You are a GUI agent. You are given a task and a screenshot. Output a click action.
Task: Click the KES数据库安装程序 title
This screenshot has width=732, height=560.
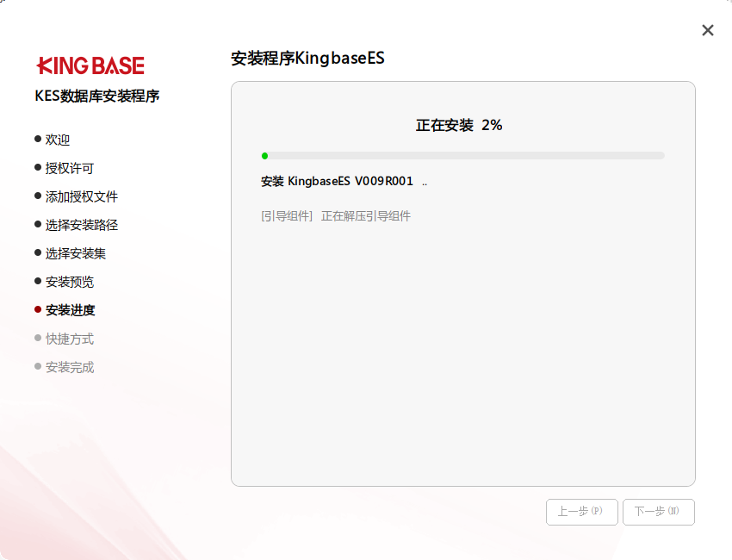coord(97,96)
